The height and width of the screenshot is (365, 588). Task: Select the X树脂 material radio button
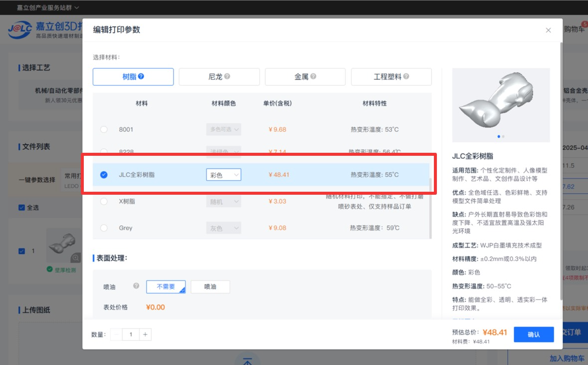click(x=104, y=201)
